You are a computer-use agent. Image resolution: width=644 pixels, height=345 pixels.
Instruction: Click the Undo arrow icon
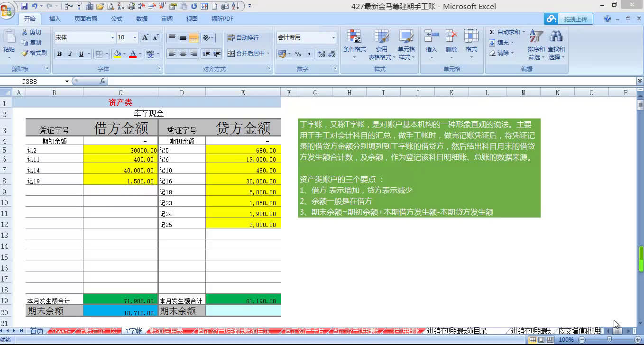pos(34,6)
